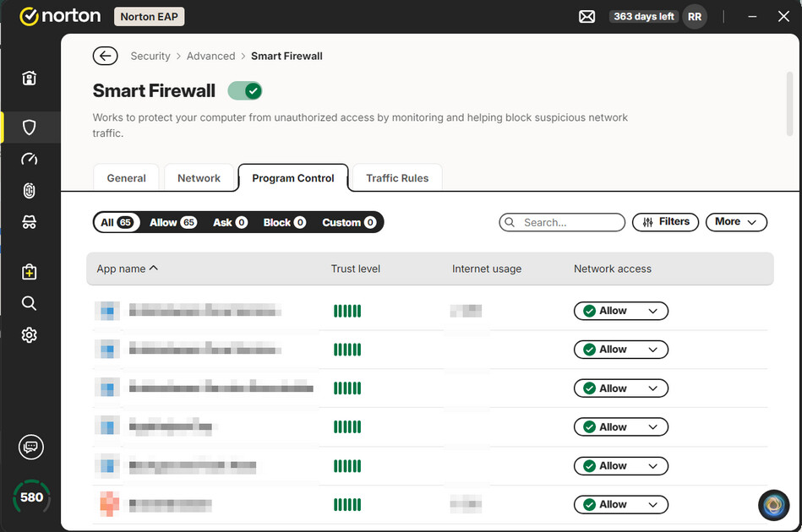Screen dimensions: 802x532
Task: Switch to the Traffic Rules tab
Action: click(397, 178)
